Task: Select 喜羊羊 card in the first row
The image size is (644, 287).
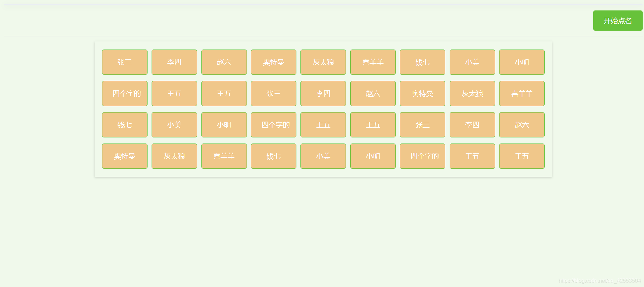Action: click(x=373, y=62)
